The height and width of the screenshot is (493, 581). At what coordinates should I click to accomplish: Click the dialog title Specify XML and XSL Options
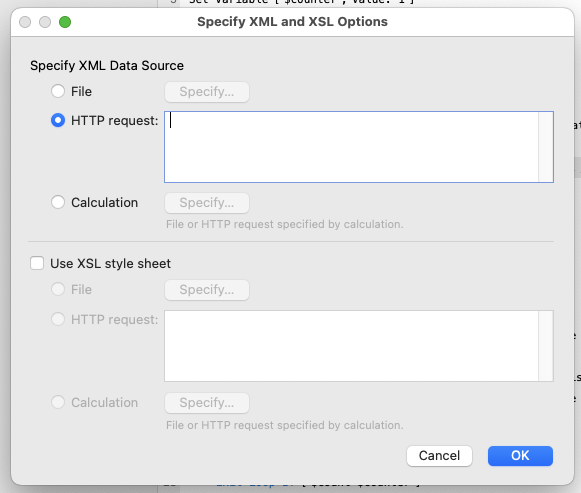pyautogui.click(x=292, y=21)
